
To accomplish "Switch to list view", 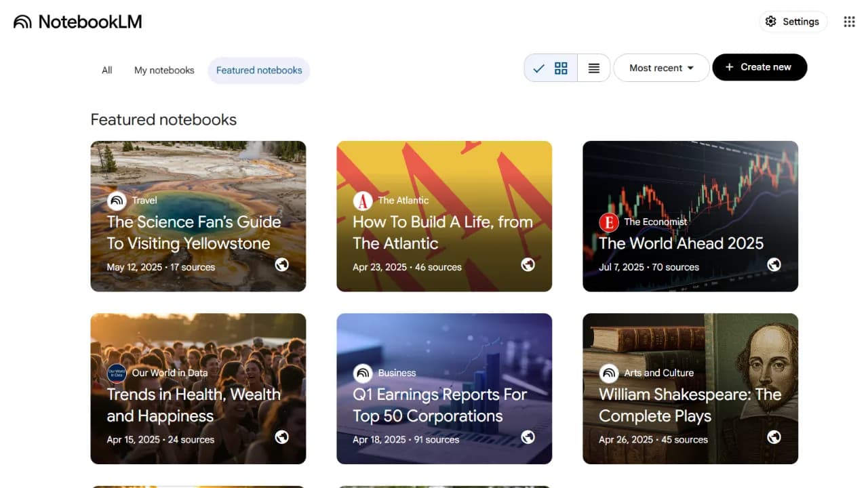I will point(594,68).
